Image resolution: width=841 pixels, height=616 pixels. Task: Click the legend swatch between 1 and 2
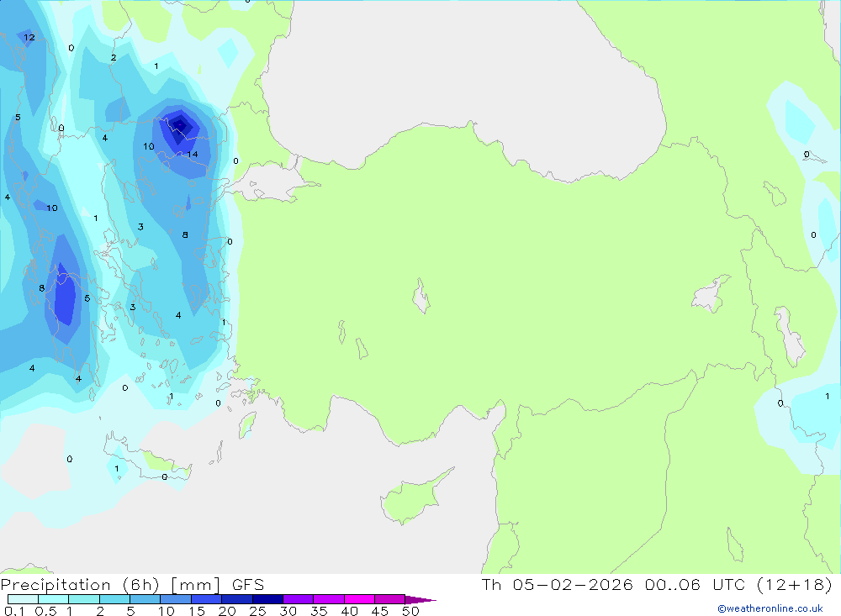point(84,599)
